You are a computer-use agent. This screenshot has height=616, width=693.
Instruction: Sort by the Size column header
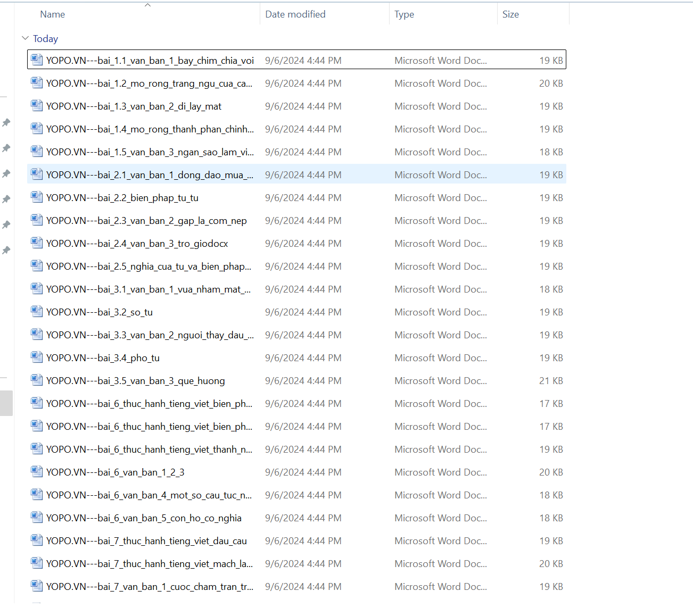(510, 14)
